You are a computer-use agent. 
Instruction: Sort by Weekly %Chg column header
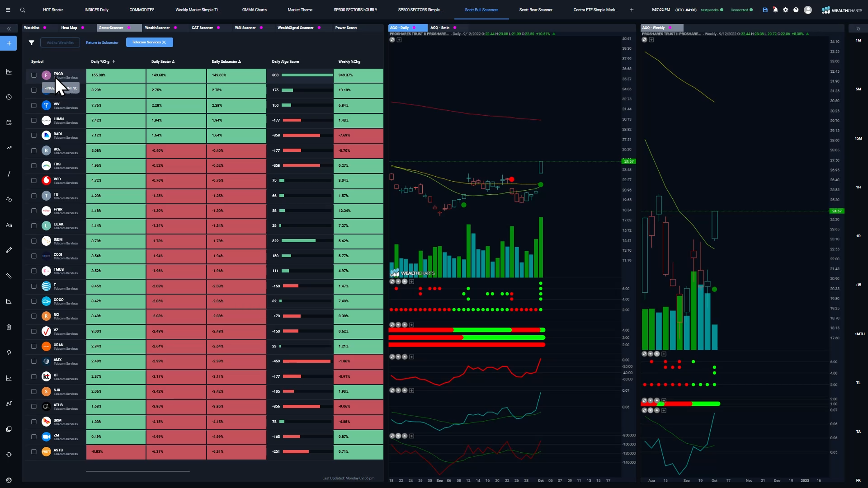tap(349, 61)
